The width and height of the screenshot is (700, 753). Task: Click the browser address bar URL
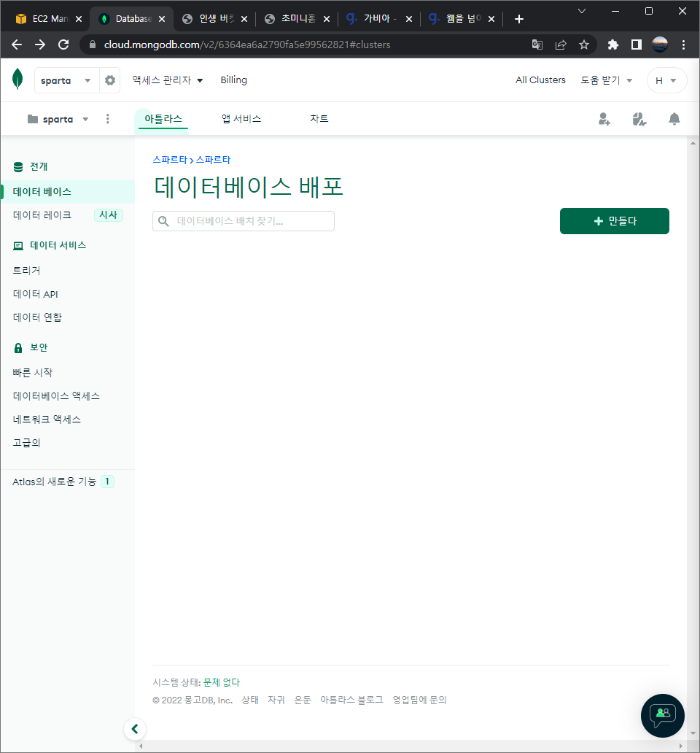(247, 45)
